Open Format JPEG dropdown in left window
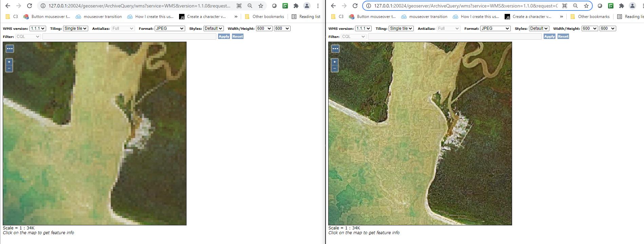This screenshot has width=644, height=244. (170, 28)
